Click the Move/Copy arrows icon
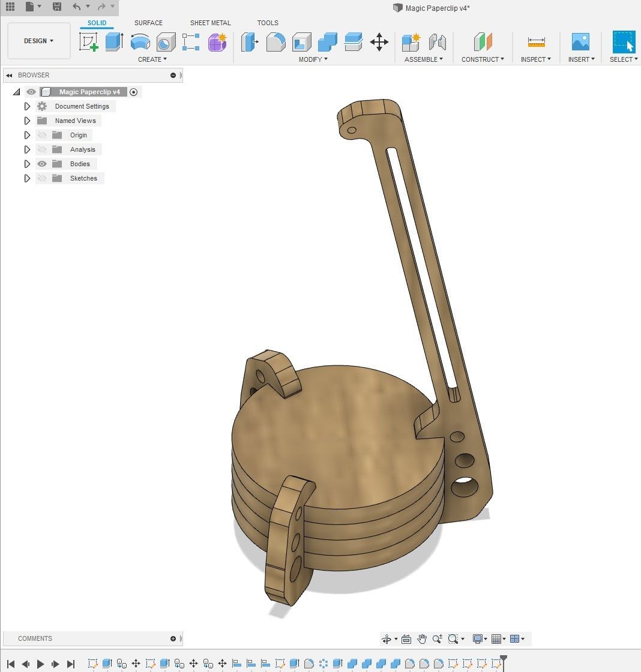 [x=379, y=42]
